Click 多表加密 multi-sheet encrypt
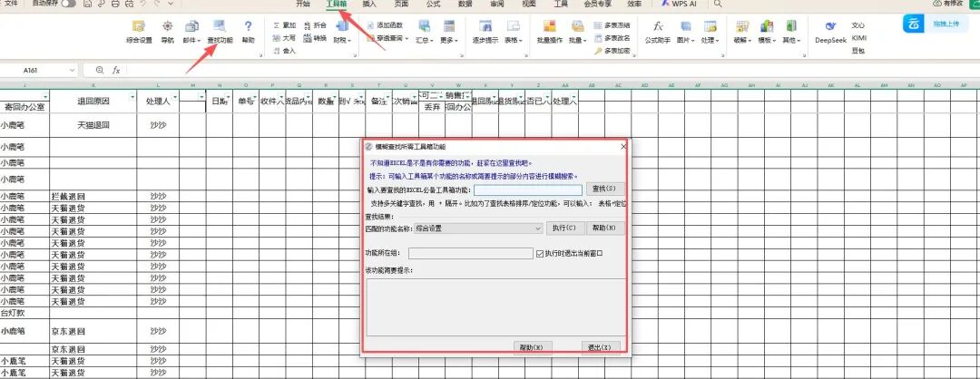980x379 pixels. (x=612, y=51)
